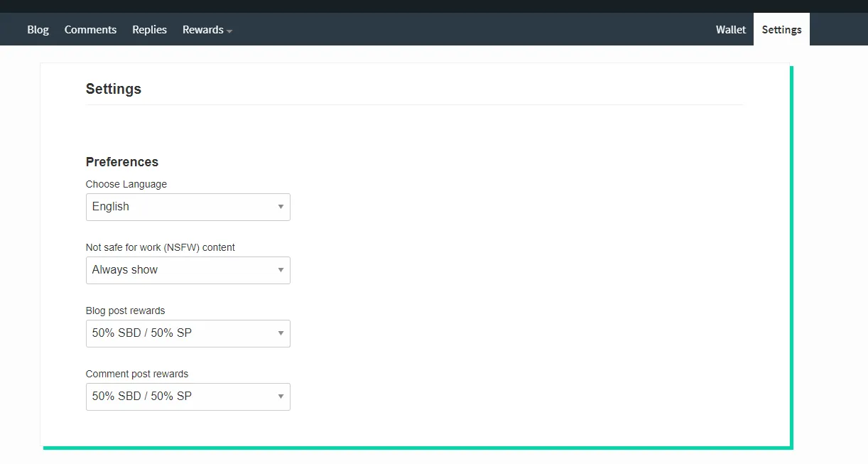Open the Replies tab
The width and height of the screenshot is (868, 464).
[x=149, y=30]
